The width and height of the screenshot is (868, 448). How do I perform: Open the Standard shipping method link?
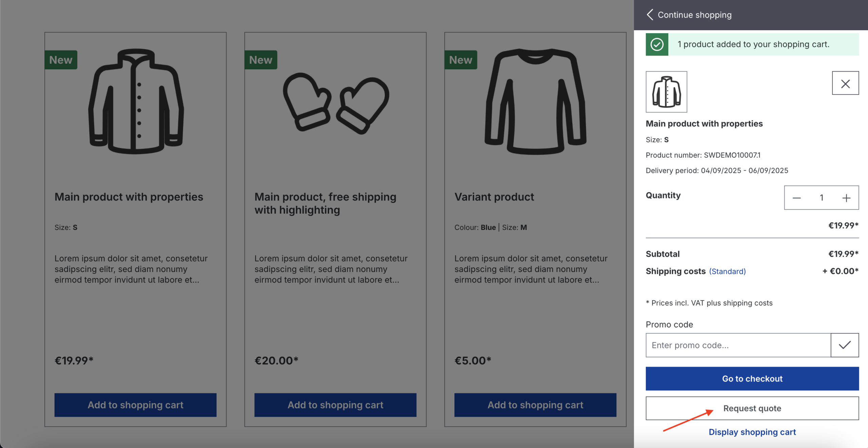pyautogui.click(x=727, y=272)
